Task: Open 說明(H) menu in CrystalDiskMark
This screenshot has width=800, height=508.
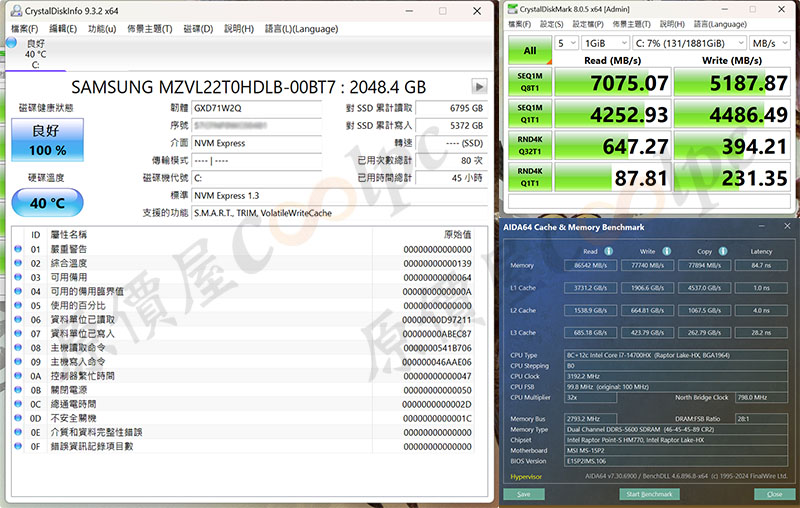Action: 672,24
